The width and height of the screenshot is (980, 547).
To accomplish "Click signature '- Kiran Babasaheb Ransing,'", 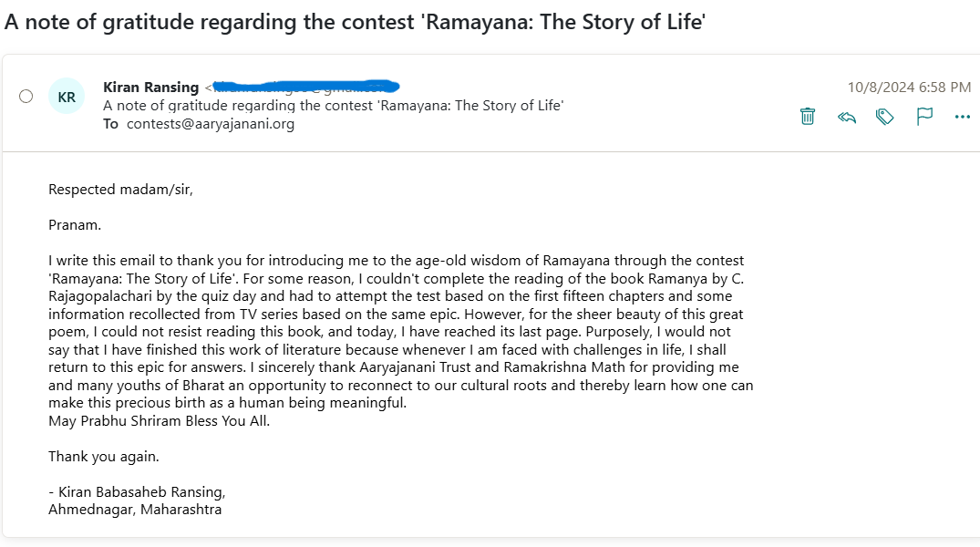I will click(137, 492).
